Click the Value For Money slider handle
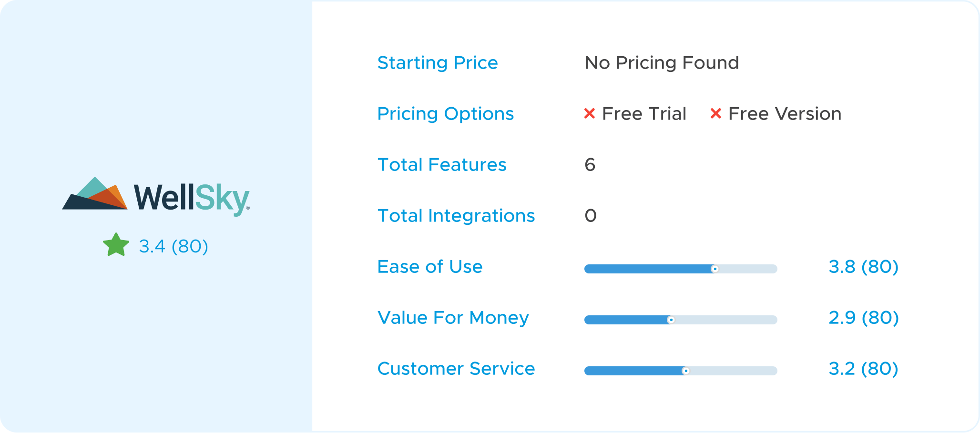980x433 pixels. [x=671, y=320]
